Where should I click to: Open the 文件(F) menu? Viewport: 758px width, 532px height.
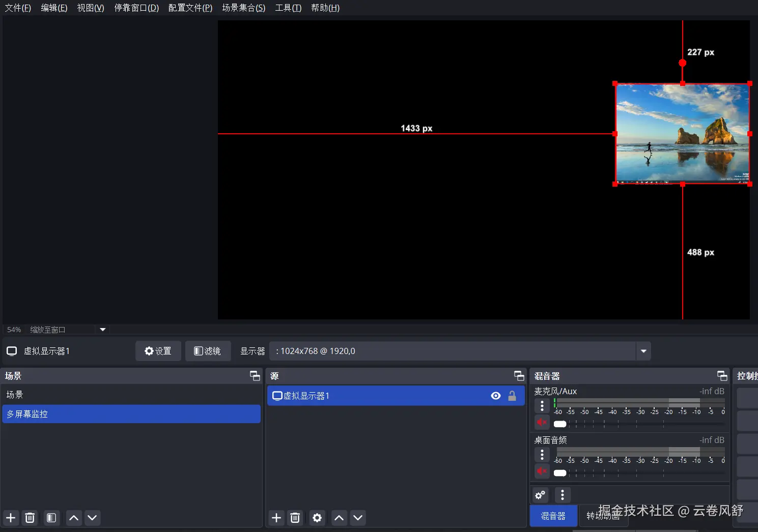[x=18, y=8]
